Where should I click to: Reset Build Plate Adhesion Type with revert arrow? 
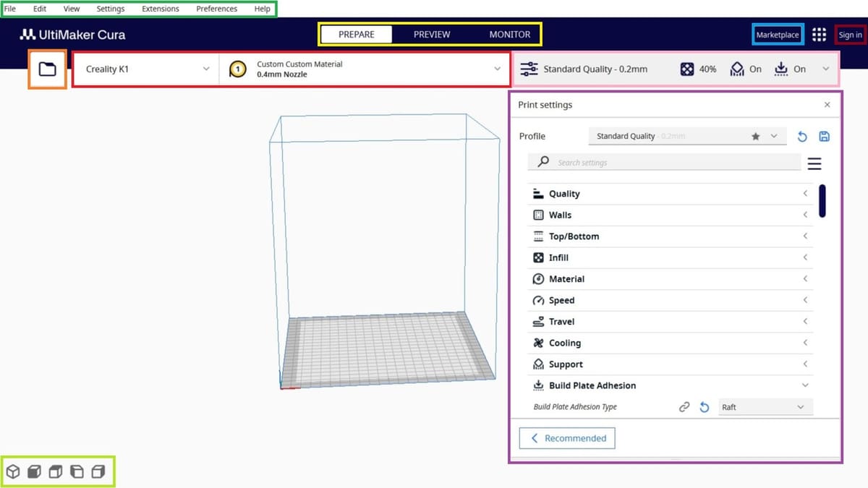(x=705, y=407)
